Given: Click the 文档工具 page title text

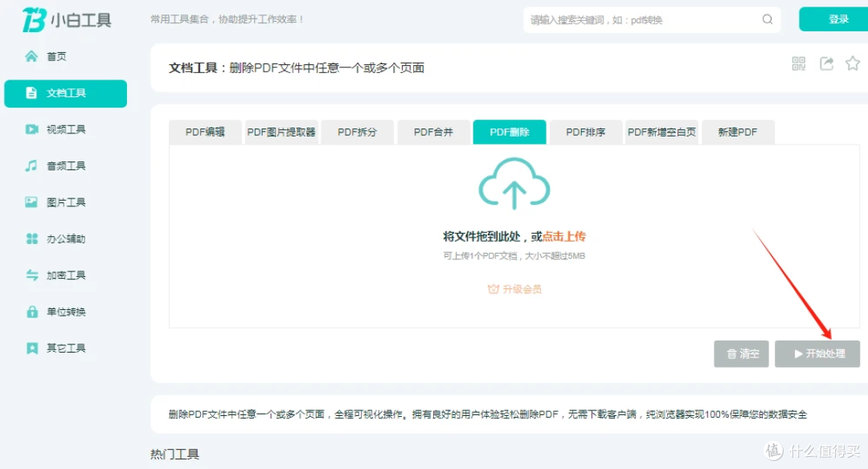Looking at the screenshot, I should (x=297, y=68).
